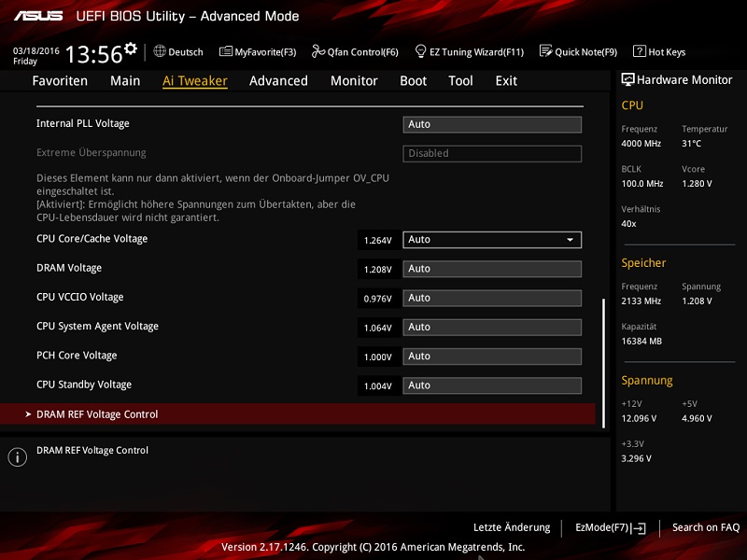The width and height of the screenshot is (747, 560).
Task: Click DRAM Voltage Auto field
Action: pos(492,269)
